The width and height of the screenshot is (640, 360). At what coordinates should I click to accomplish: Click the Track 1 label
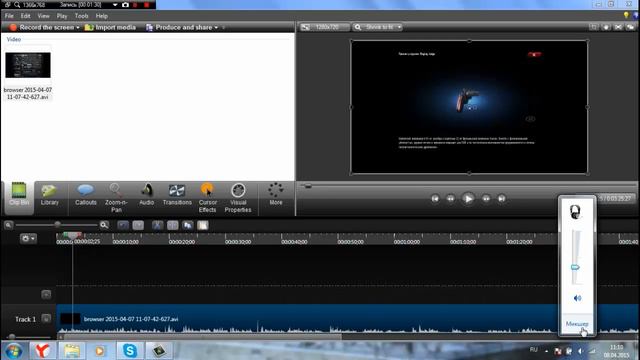pos(25,319)
